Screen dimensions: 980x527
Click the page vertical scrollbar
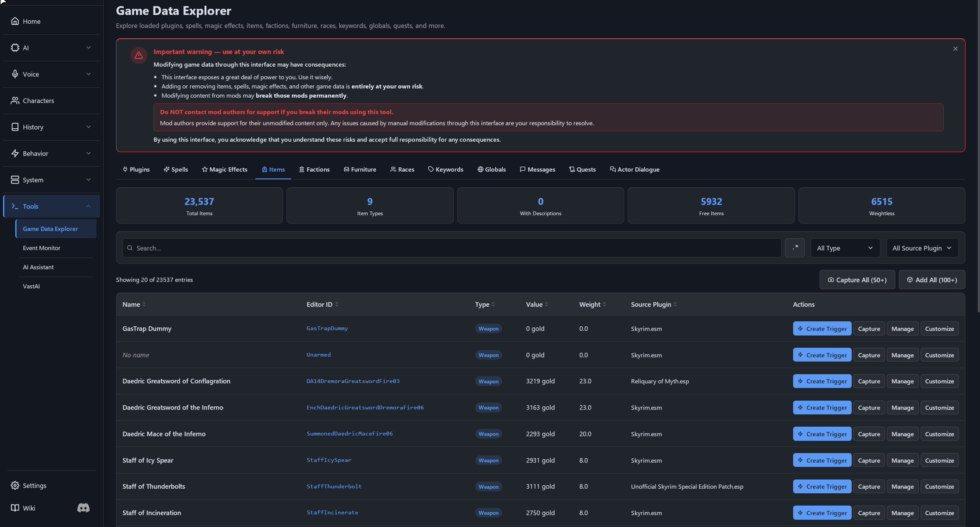pos(978,156)
